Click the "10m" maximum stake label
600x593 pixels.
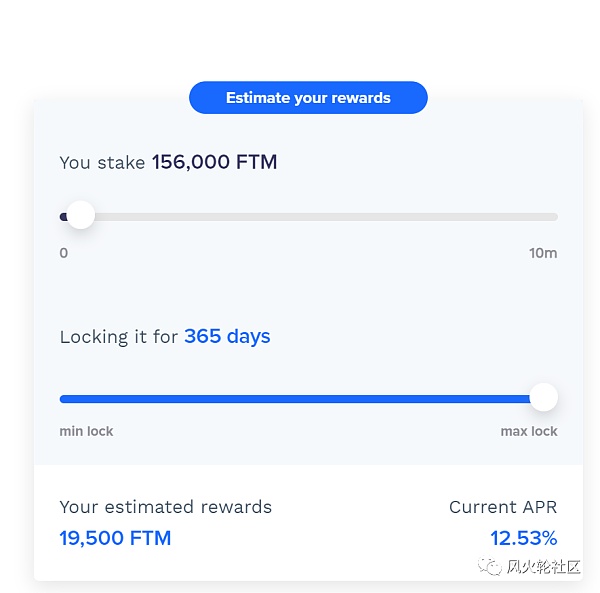point(543,253)
